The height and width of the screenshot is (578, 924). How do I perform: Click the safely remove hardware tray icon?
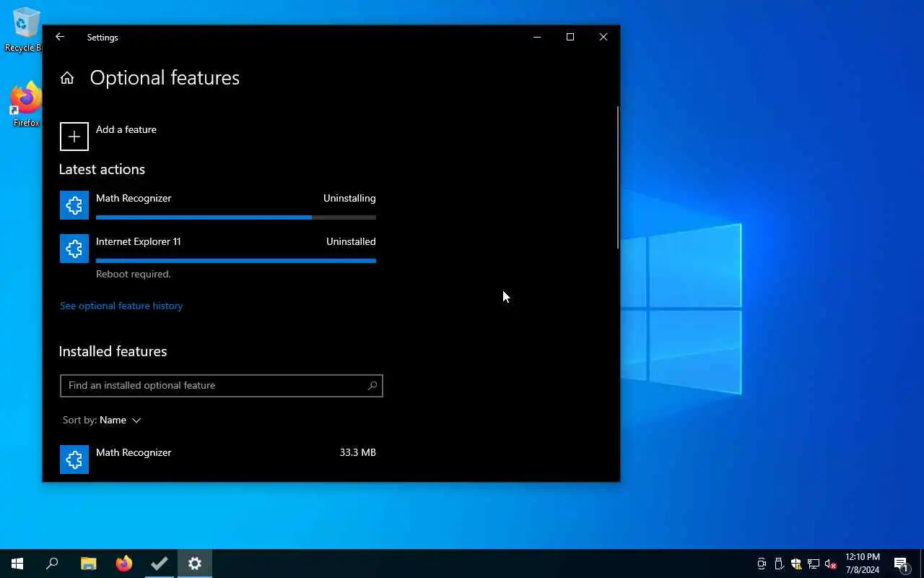779,564
